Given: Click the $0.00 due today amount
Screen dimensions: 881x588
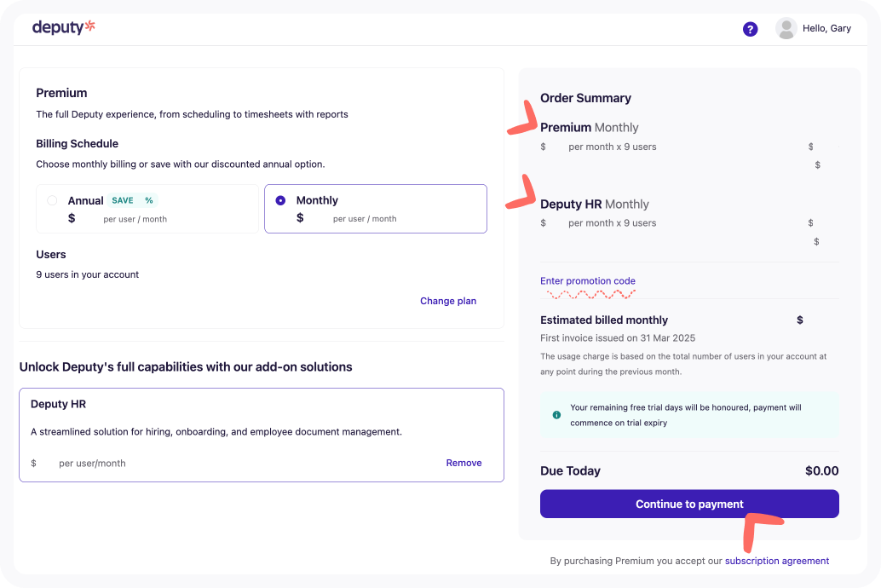Looking at the screenshot, I should tap(821, 470).
